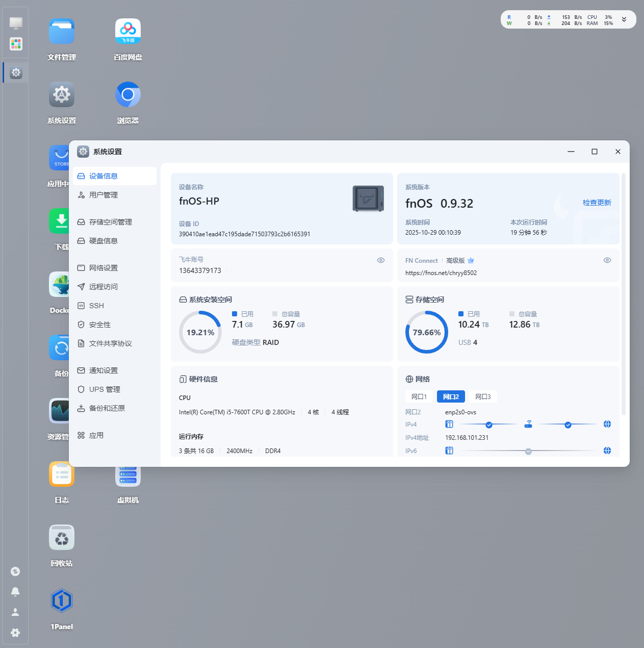Click the device name fnOS-HP

click(199, 201)
